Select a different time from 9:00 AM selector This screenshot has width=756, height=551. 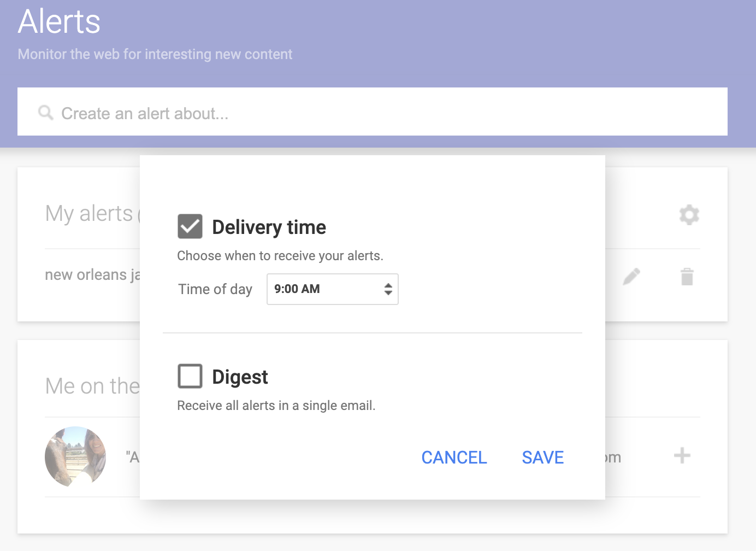pyautogui.click(x=332, y=289)
